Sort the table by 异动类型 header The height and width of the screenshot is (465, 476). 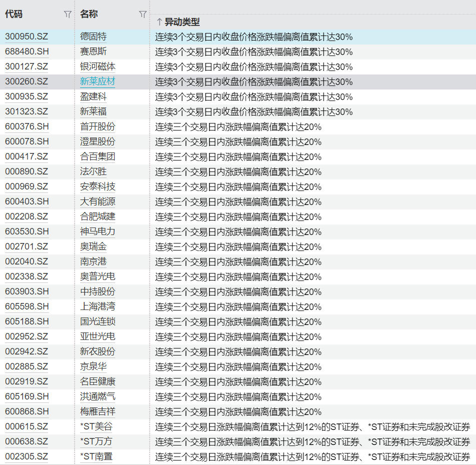click(182, 22)
